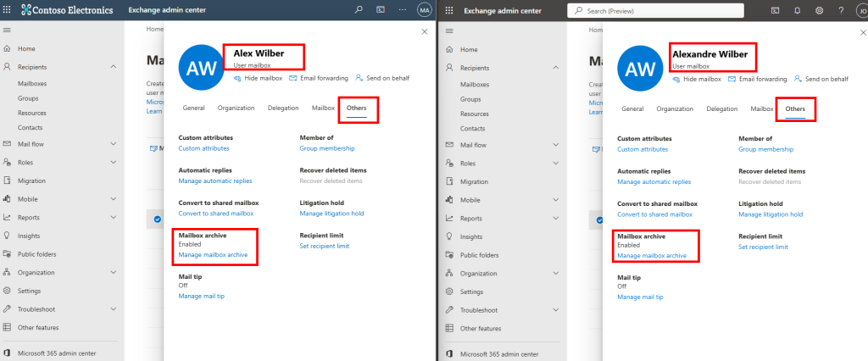Expand Roles in right window sidebar
Image resolution: width=868 pixels, height=361 pixels.
coord(556,164)
